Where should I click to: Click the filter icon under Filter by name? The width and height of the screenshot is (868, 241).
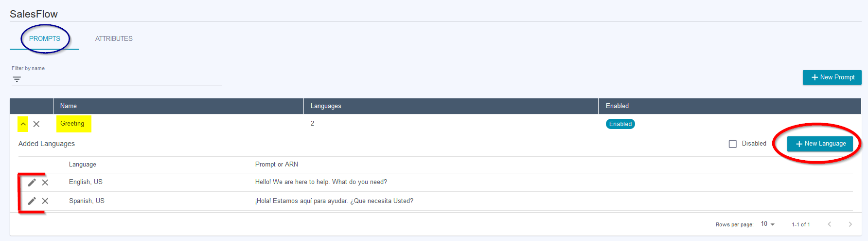coord(17,79)
